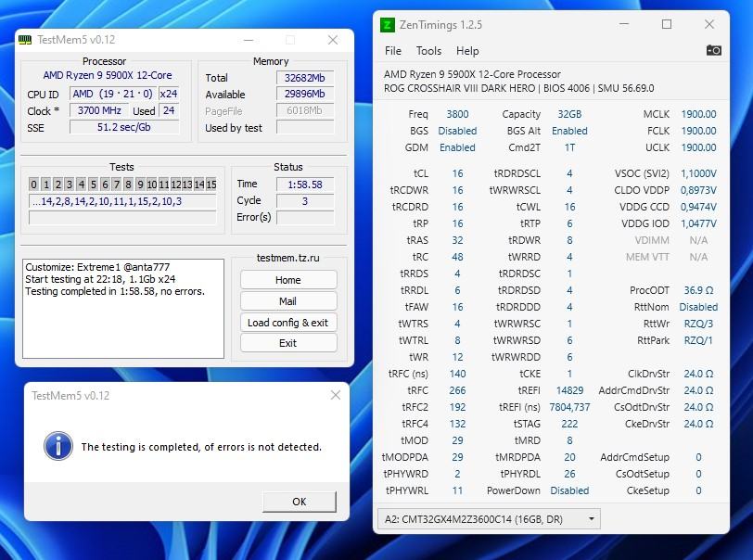Click the TestMem5 memory chip title icon
753x560 pixels.
pyautogui.click(x=25, y=40)
